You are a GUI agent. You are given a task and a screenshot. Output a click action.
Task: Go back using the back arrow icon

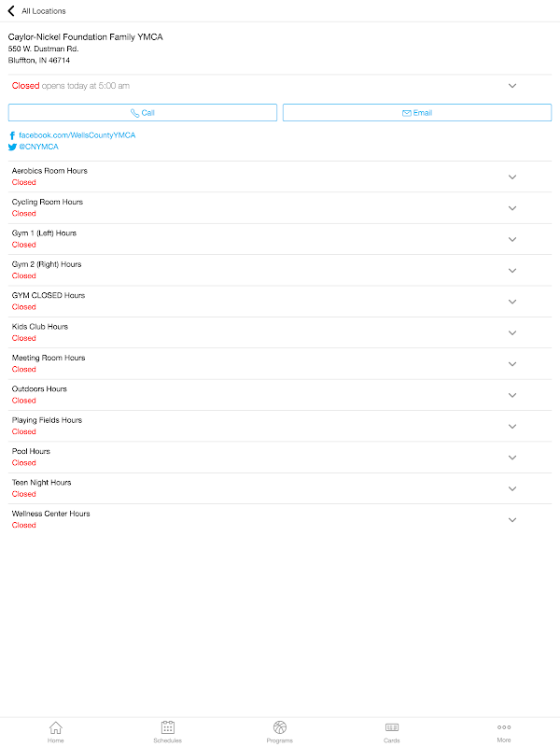(x=11, y=10)
